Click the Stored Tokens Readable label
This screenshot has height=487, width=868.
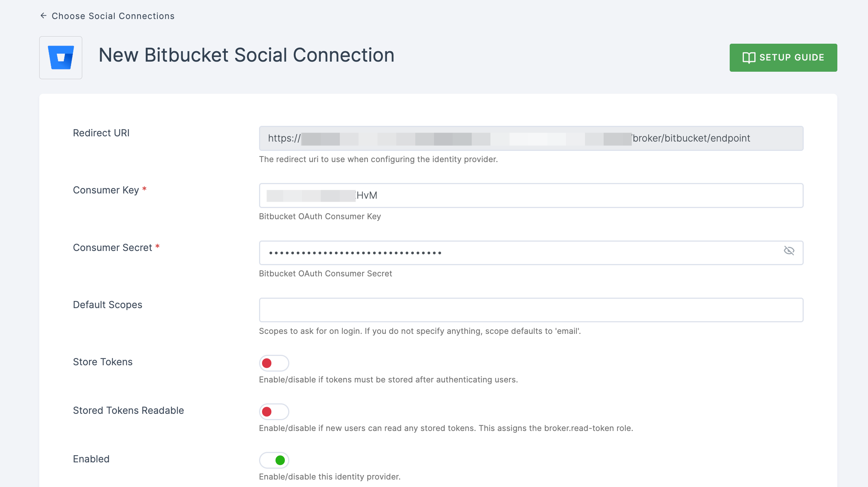pos(129,410)
